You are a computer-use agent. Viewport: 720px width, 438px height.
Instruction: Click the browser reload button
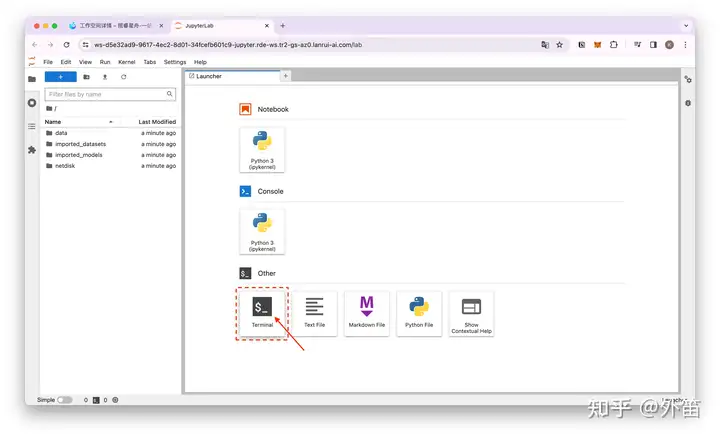pyautogui.click(x=67, y=45)
